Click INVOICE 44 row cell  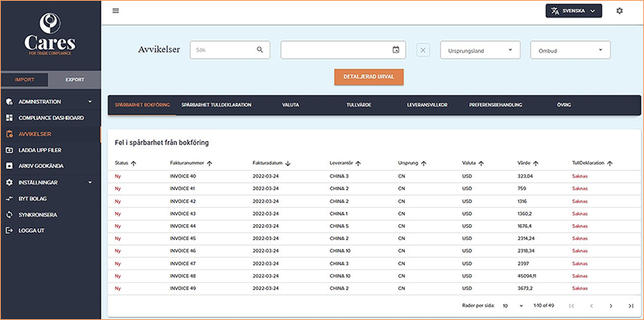coord(183,226)
